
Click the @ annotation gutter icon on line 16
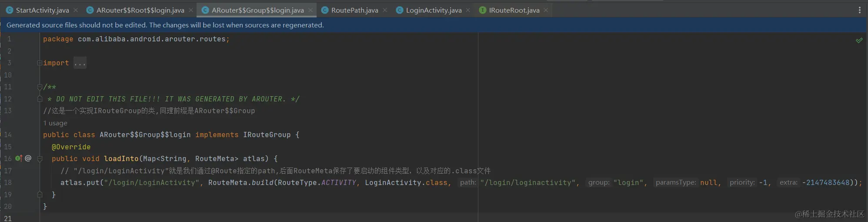point(28,158)
